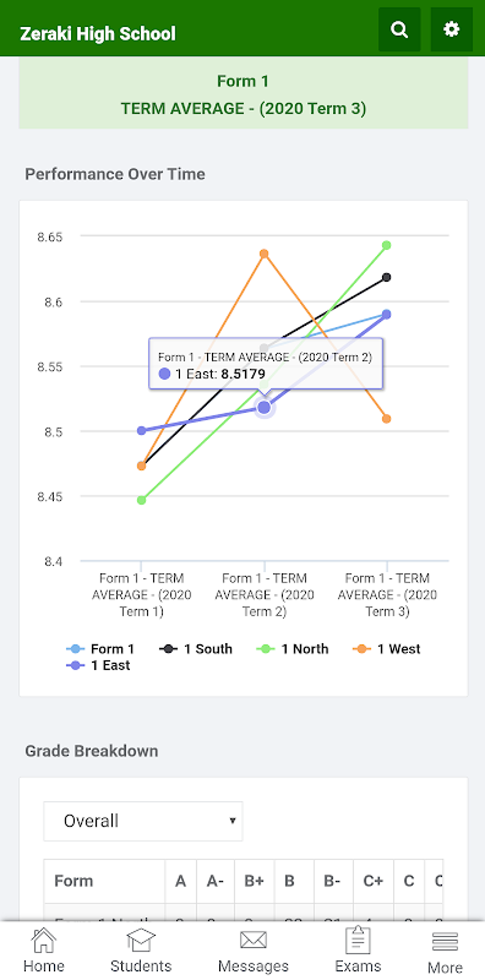This screenshot has width=485, height=980.
Task: Click the highlighted 1 East Term 2 point
Action: [264, 408]
